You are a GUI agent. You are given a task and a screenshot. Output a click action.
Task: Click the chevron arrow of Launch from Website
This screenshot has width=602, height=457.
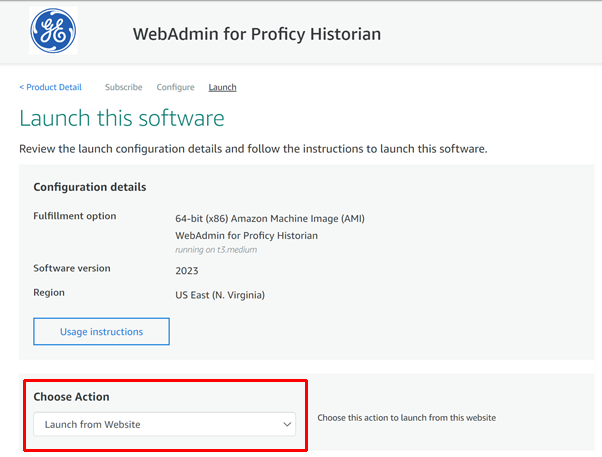coord(287,424)
